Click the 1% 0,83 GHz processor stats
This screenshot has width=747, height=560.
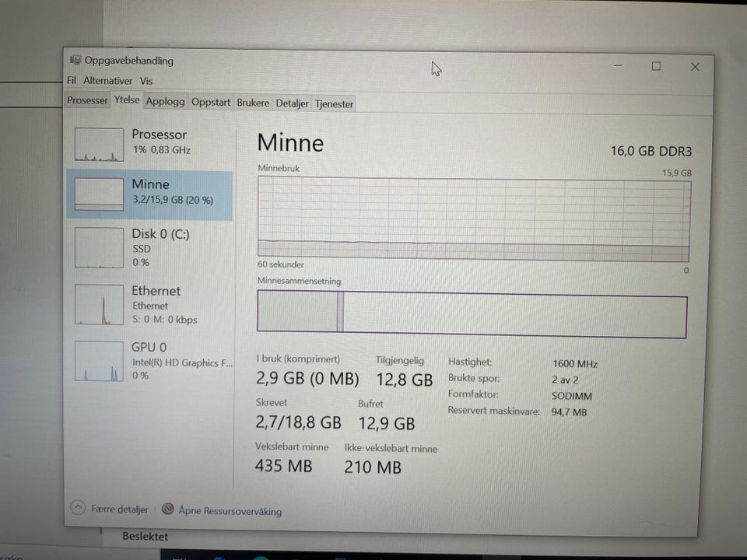pyautogui.click(x=162, y=149)
